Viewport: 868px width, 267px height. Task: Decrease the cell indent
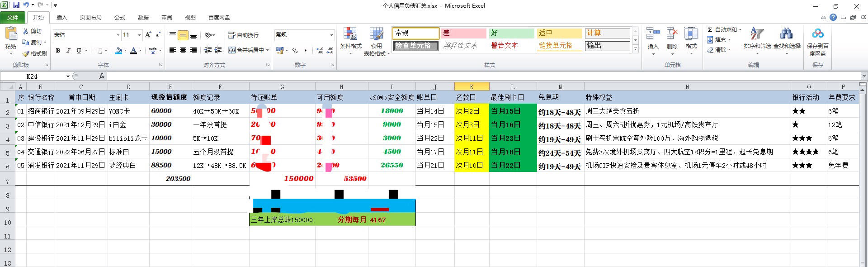pos(208,50)
